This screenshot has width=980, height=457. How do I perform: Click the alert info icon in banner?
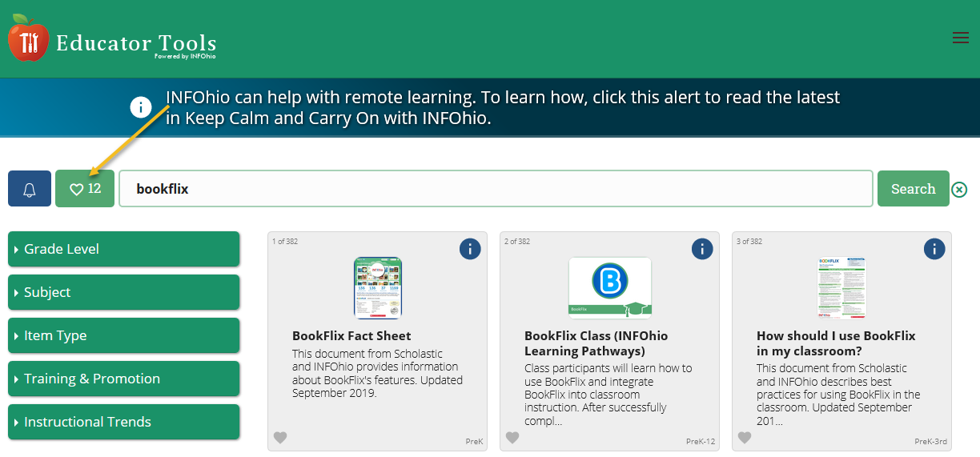pos(141,107)
